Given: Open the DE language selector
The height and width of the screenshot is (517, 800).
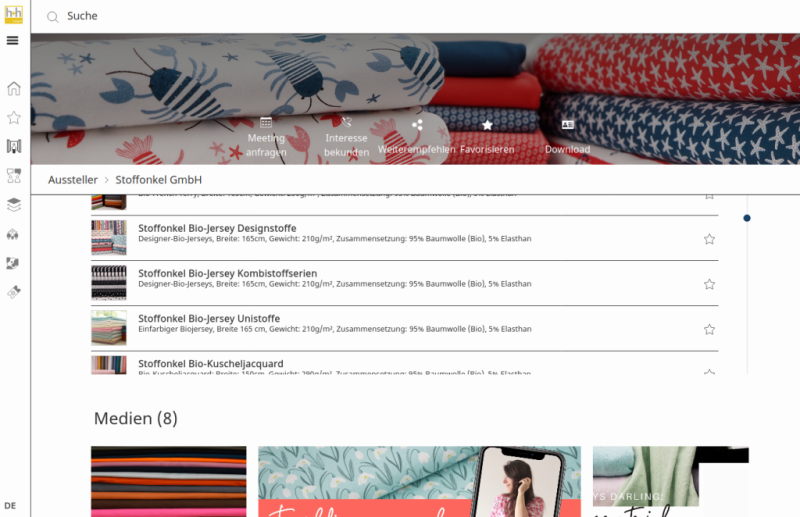Looking at the screenshot, I should pos(10,506).
